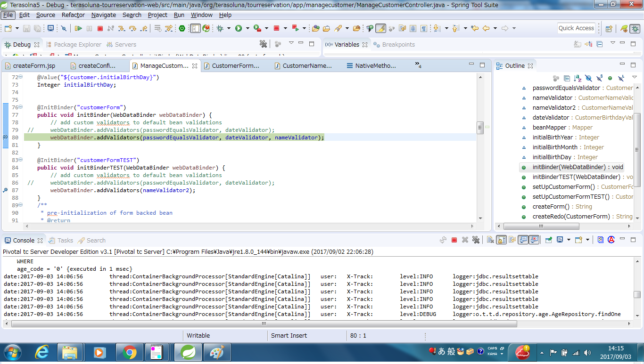Click the red Terminate icon in Console

(454, 240)
